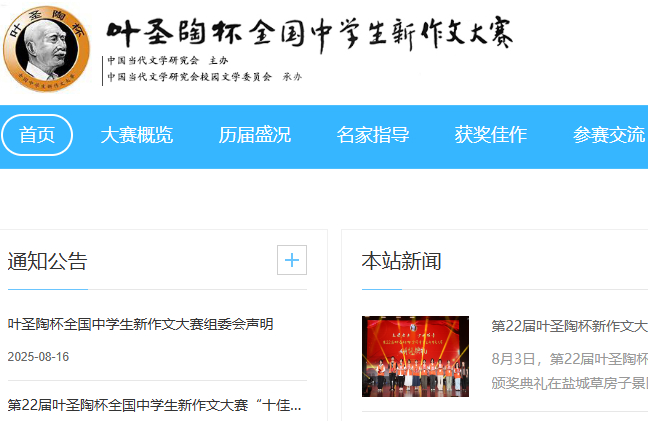The height and width of the screenshot is (421, 648).
Task: Open the 名家指导 navigation item
Action: [373, 135]
